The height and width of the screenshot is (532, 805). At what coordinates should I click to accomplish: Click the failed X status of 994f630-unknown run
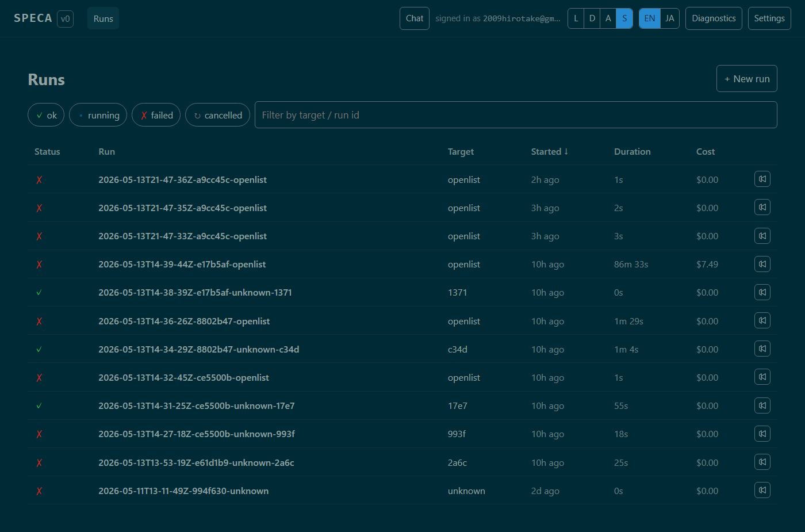(x=39, y=491)
